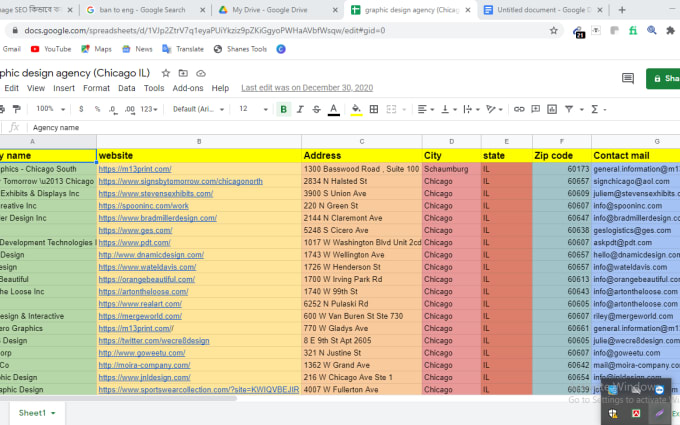Open the borders tool

374,109
